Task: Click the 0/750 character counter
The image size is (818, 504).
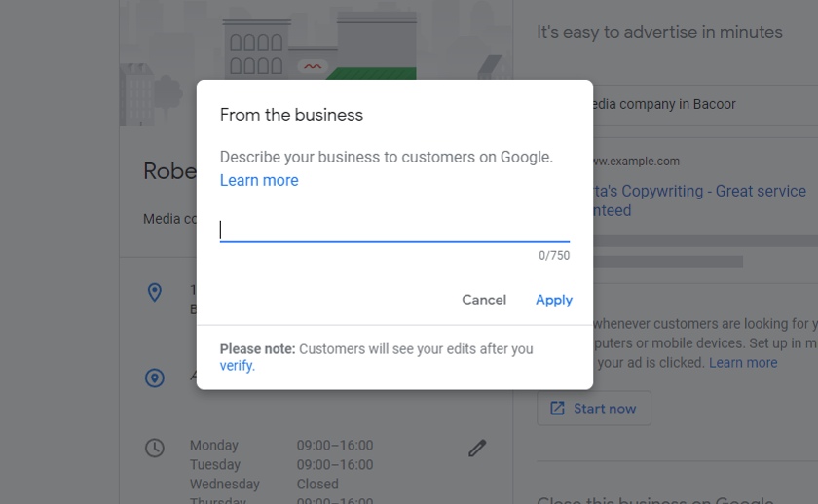Action: tap(554, 255)
